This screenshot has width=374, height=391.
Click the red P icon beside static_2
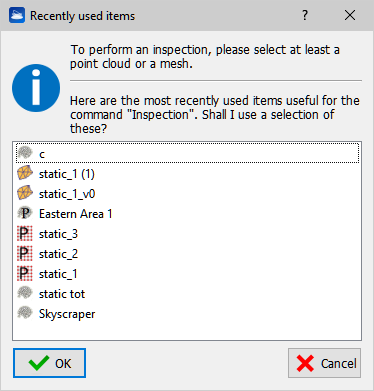pyautogui.click(x=25, y=254)
